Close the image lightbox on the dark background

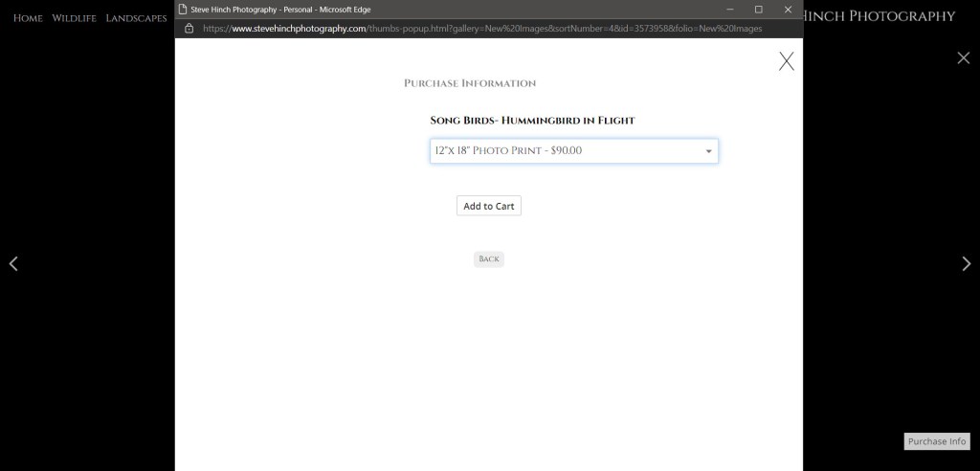point(963,58)
